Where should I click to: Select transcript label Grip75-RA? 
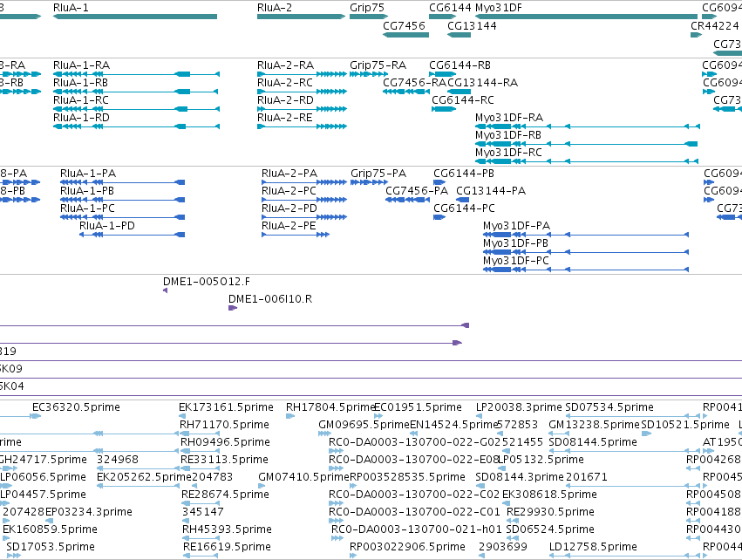[x=378, y=65]
